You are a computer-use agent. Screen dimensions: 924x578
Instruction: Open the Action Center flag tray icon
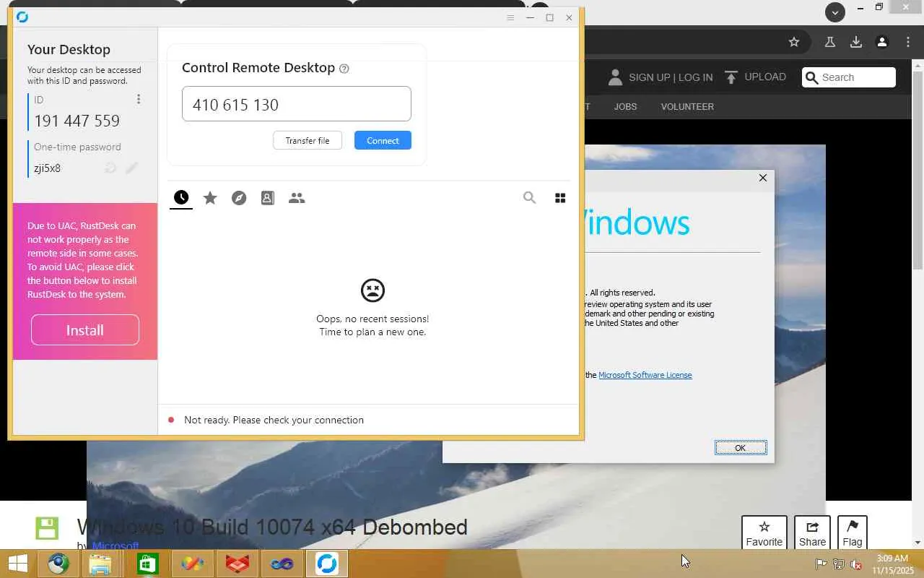821,564
